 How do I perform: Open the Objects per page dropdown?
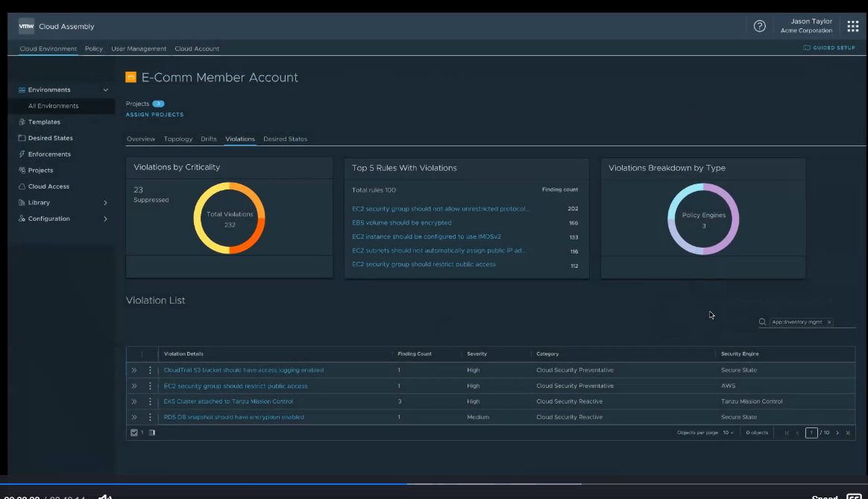[x=728, y=433]
